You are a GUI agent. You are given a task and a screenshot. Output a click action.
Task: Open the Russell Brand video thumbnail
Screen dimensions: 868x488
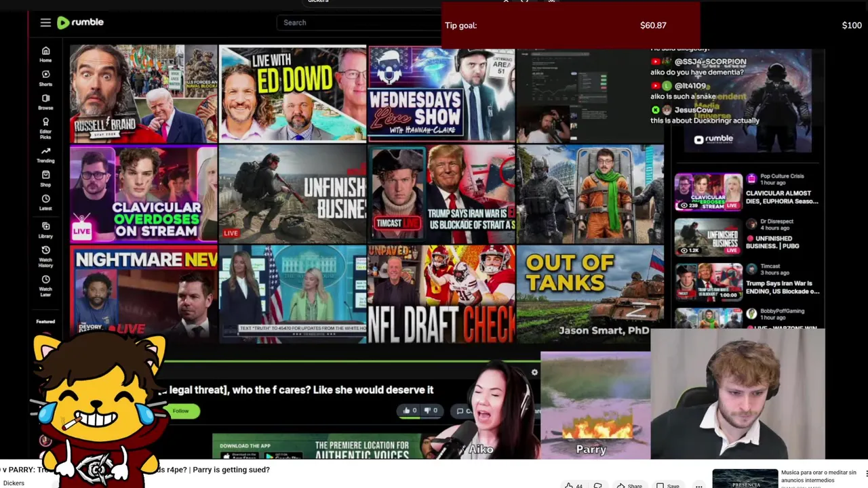pyautogui.click(x=143, y=94)
